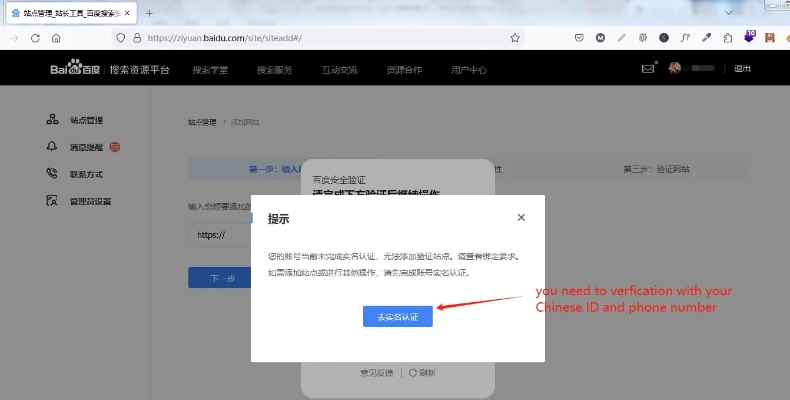
Task: Open the 搜索学堂 menu
Action: pyautogui.click(x=210, y=70)
